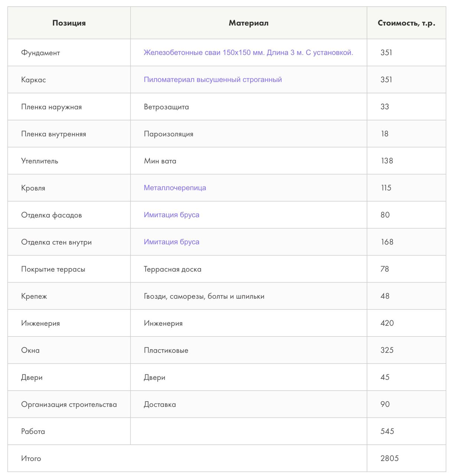Open the Железобетонные сваи 150х150 мм link
The image size is (450, 476).
click(x=248, y=52)
